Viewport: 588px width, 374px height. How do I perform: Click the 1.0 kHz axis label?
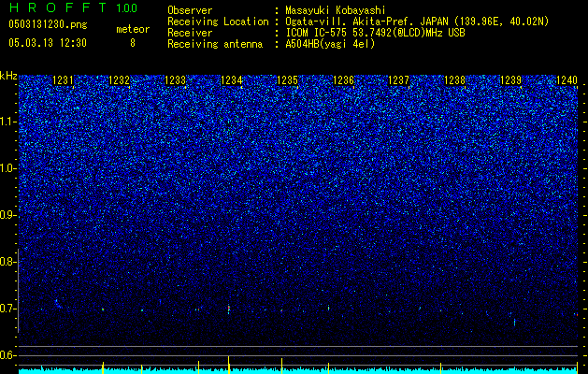(x=7, y=169)
